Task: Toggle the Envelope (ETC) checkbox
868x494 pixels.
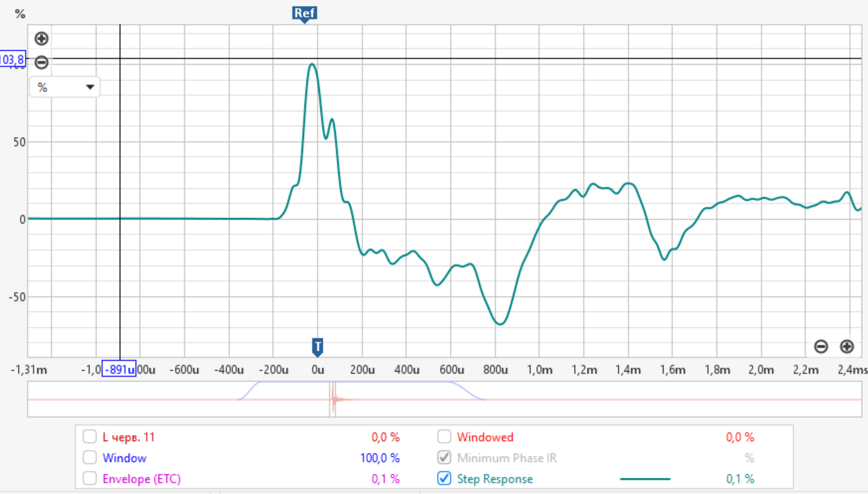Action: pos(89,479)
